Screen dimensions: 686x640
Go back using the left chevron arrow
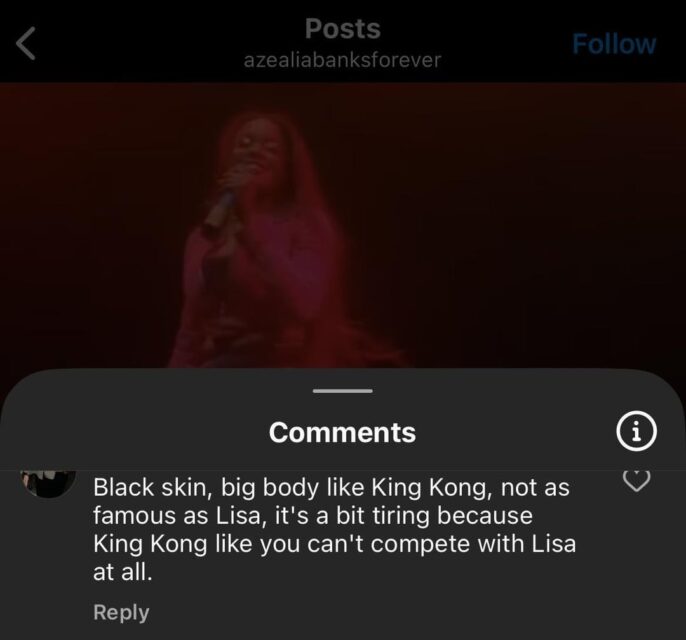(x=25, y=43)
